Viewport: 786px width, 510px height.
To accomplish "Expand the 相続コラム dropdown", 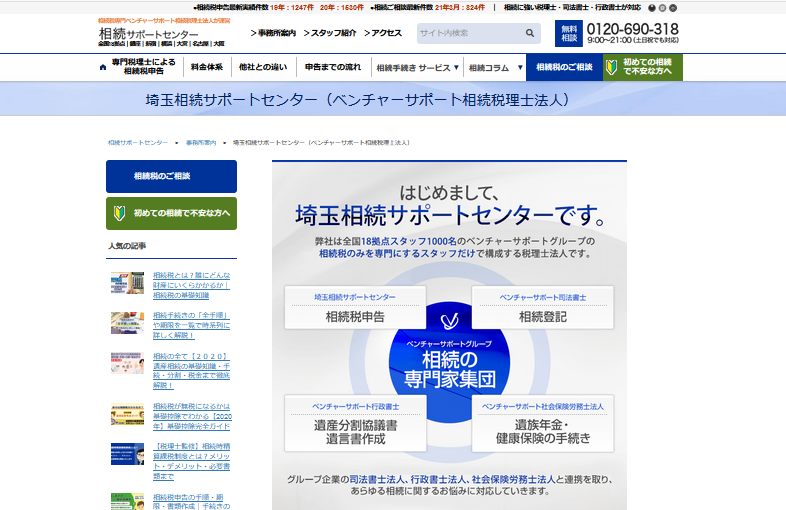I will [495, 68].
